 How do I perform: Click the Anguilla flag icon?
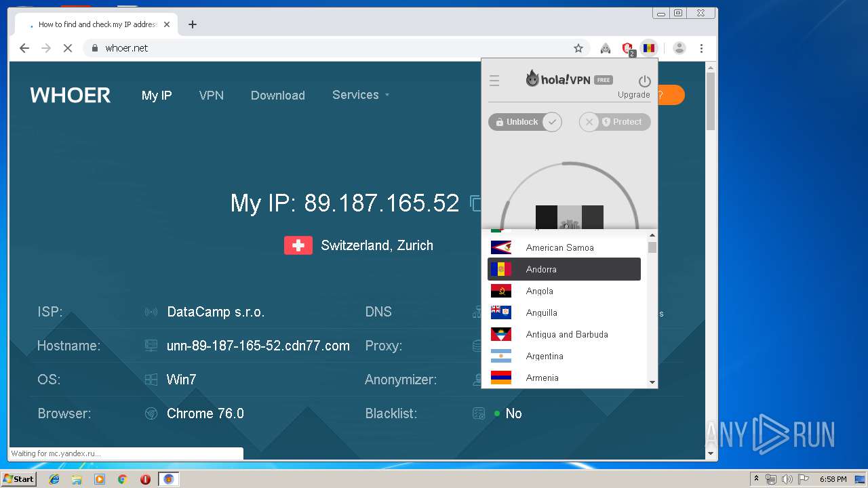pyautogui.click(x=501, y=312)
